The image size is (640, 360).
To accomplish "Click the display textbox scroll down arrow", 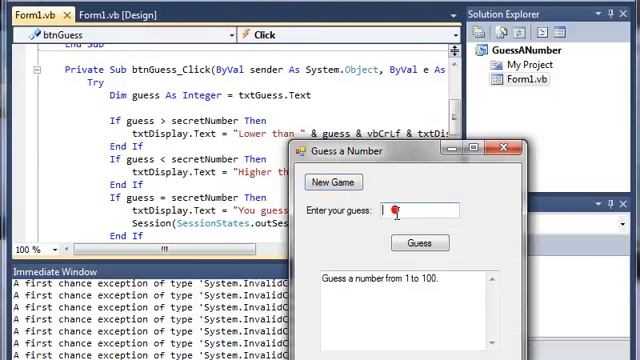I will click(492, 343).
